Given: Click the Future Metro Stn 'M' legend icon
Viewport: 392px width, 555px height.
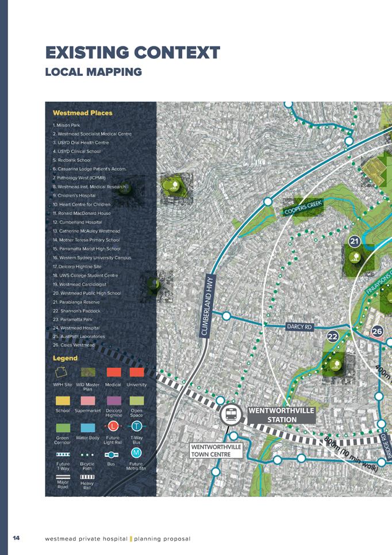Looking at the screenshot, I should tap(136, 453).
